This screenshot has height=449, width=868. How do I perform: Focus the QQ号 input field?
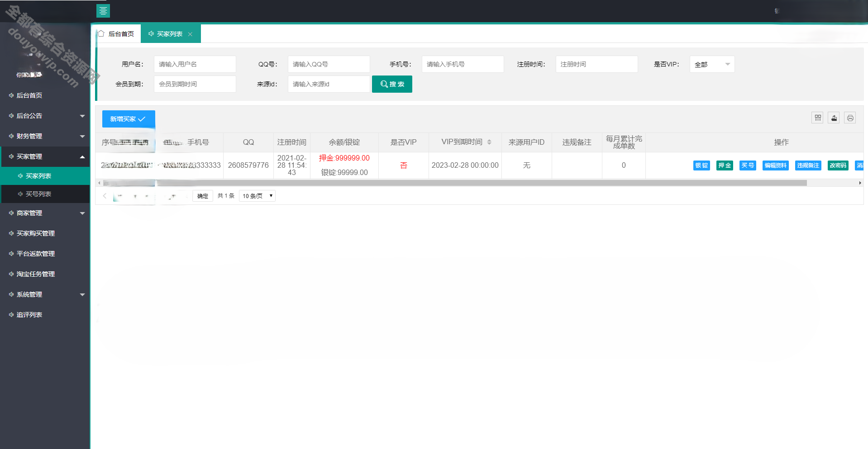pyautogui.click(x=329, y=64)
